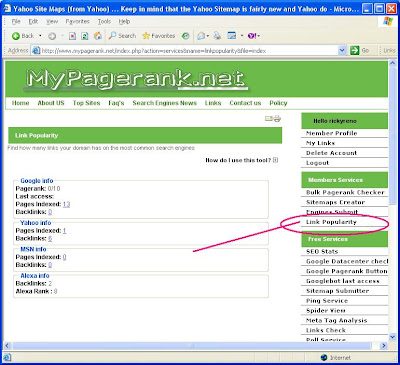400x365 pixels.
Task: Click vertical scrollbar down arrow
Action: pos(392,338)
